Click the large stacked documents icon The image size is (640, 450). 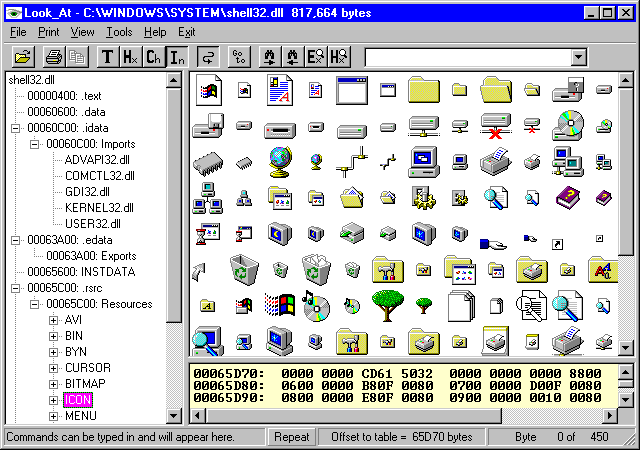pyautogui.click(x=461, y=306)
